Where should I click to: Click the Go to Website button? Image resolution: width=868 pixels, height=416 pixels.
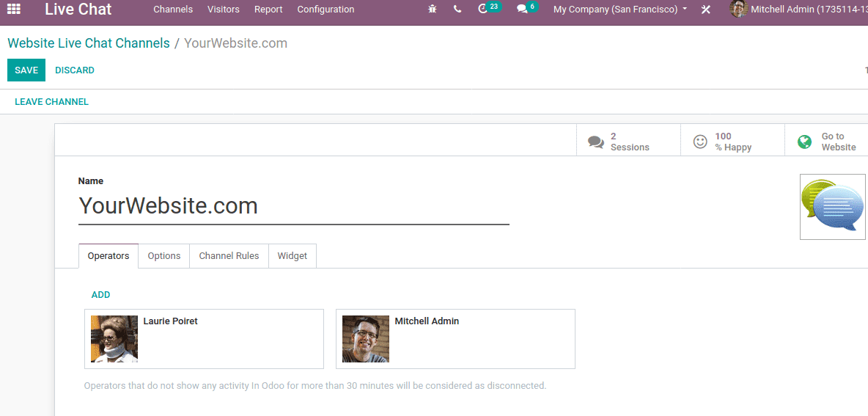pyautogui.click(x=826, y=142)
